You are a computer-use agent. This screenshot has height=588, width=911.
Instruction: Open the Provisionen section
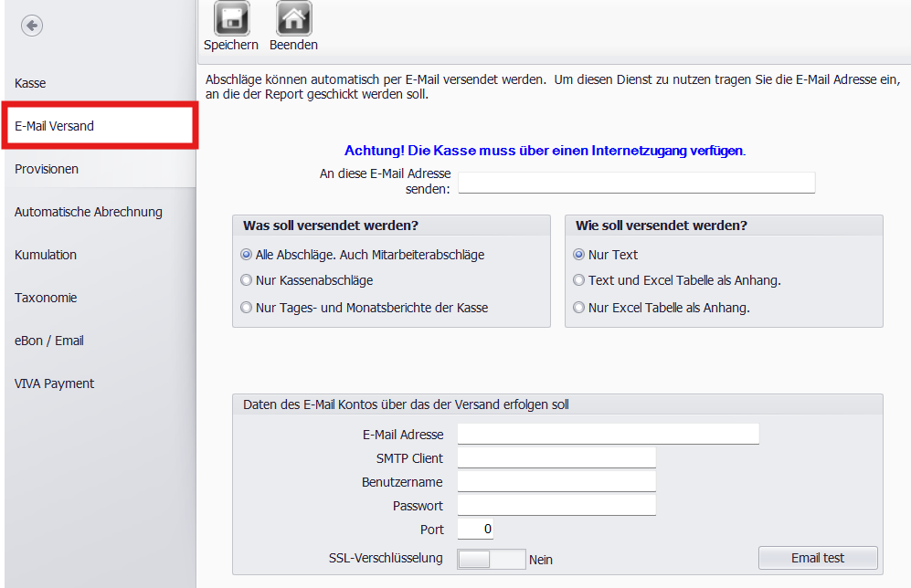click(100, 169)
